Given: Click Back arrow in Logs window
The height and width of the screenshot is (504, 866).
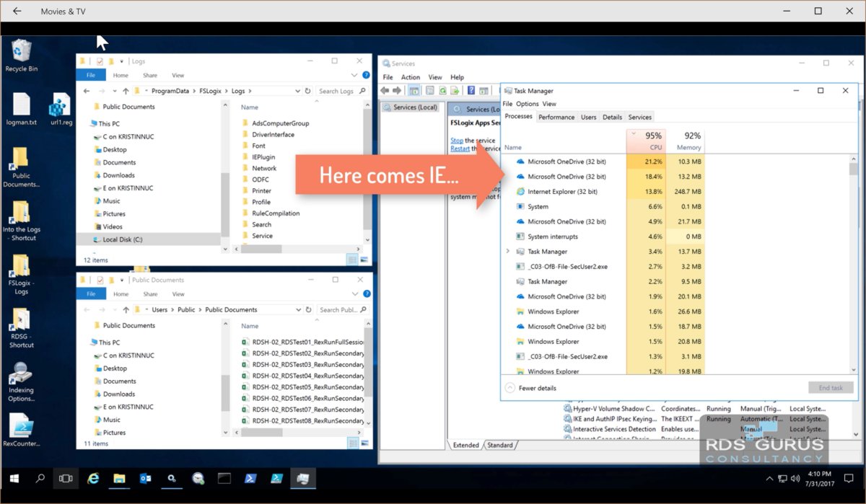Looking at the screenshot, I should click(x=87, y=91).
